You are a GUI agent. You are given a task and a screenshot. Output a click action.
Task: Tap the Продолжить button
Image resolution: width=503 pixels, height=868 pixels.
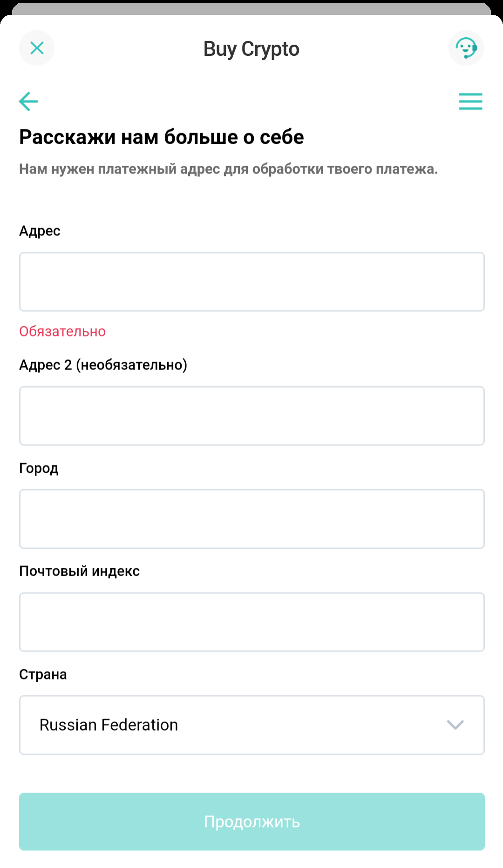pos(252,822)
